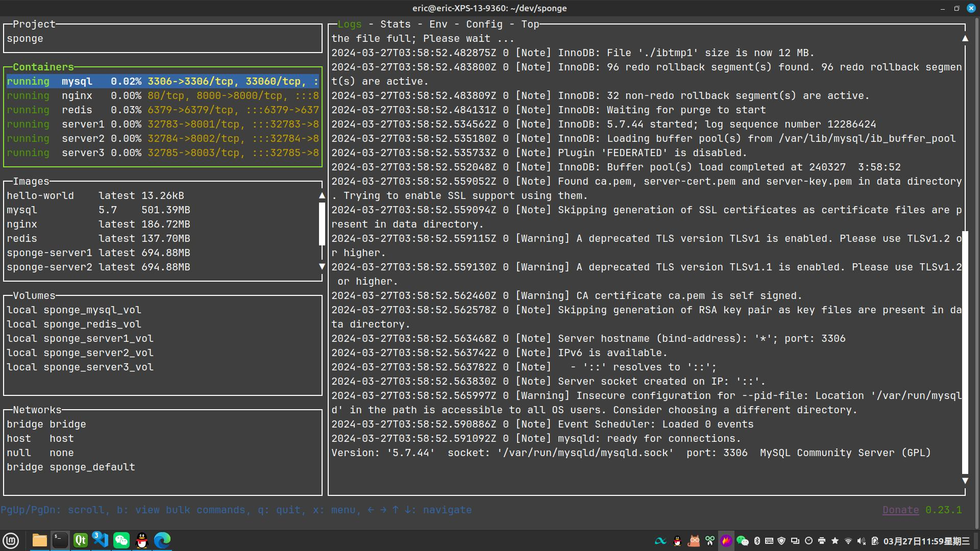The height and width of the screenshot is (551, 980).
Task: Open the Linux Mint start menu
Action: click(11, 540)
